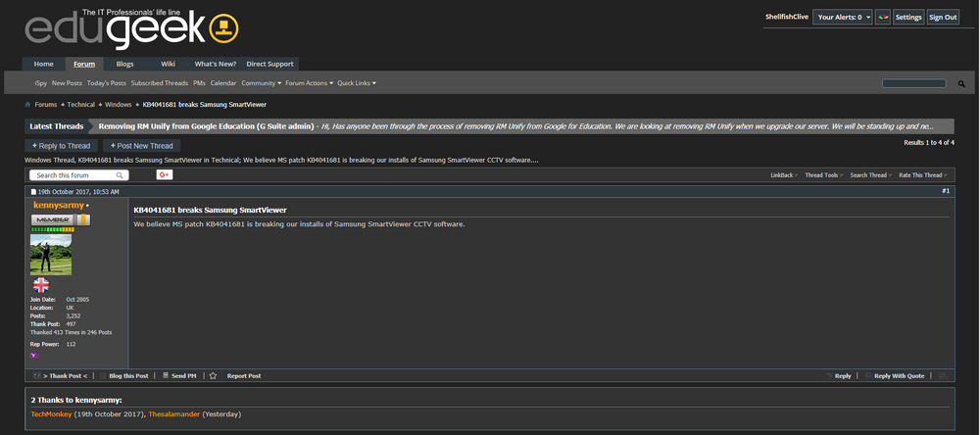
Task: Click Post New Thread button
Action: coord(142,146)
